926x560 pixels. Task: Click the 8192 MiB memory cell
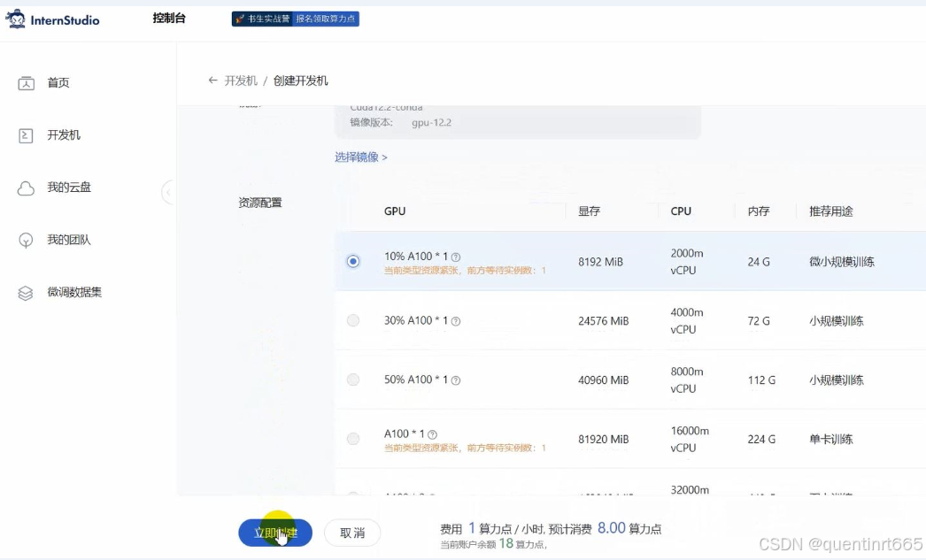pyautogui.click(x=600, y=262)
